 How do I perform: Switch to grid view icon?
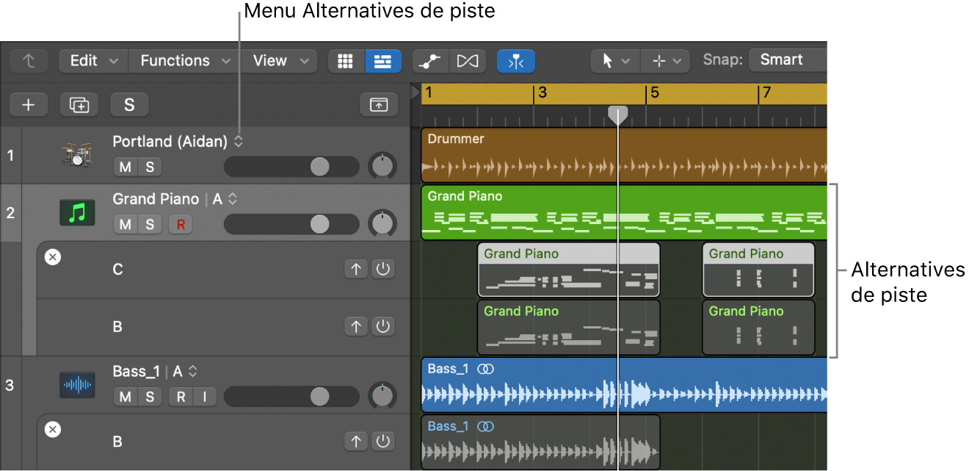(x=346, y=61)
